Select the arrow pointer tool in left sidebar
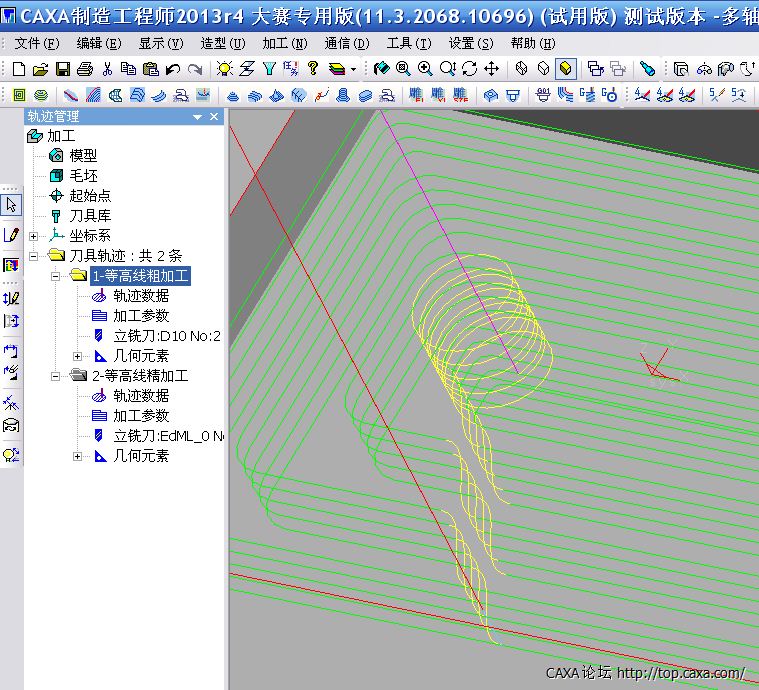The height and width of the screenshot is (690, 759). [x=11, y=205]
